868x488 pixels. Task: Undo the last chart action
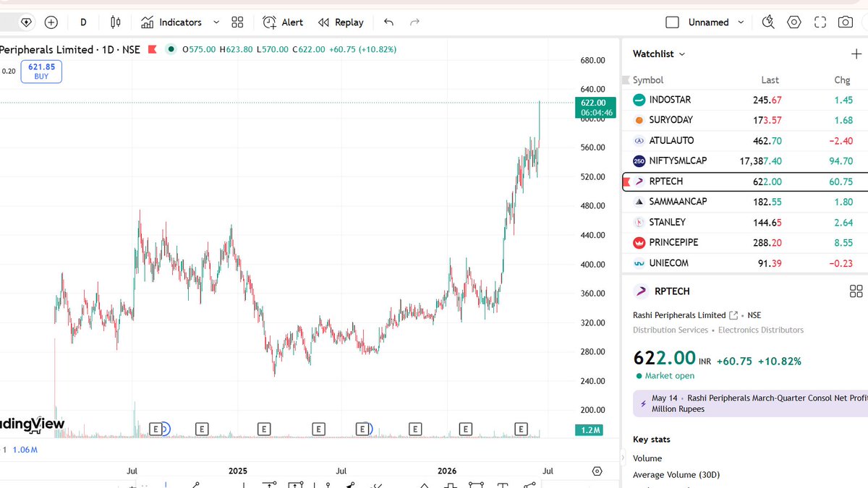click(388, 22)
